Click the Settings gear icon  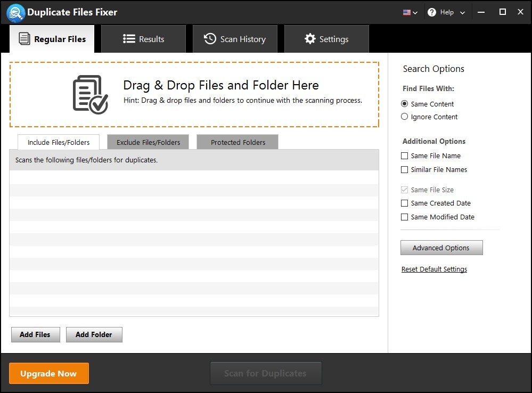pos(310,39)
